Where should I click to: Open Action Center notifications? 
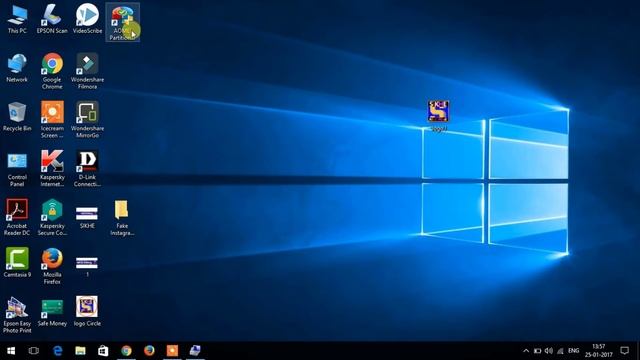pyautogui.click(x=624, y=351)
